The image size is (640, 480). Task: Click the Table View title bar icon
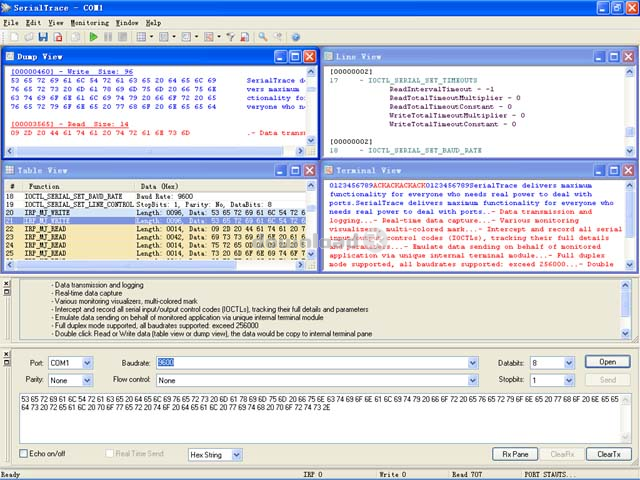click(x=10, y=170)
